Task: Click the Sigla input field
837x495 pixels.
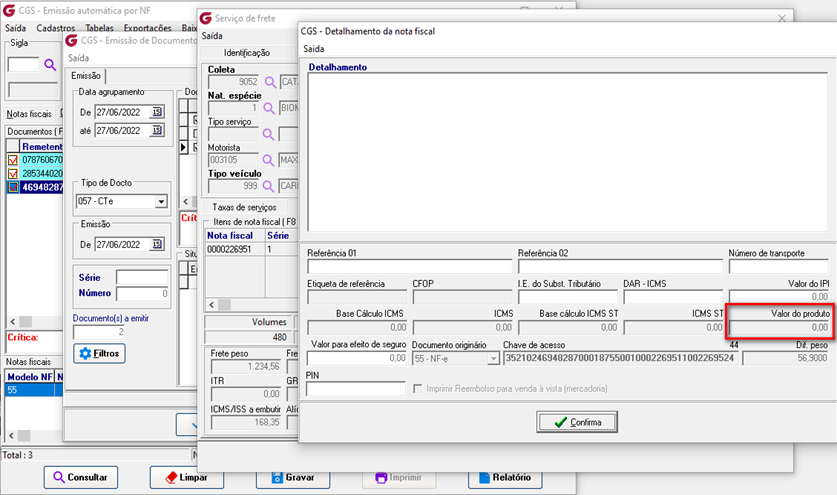Action: pos(23,65)
